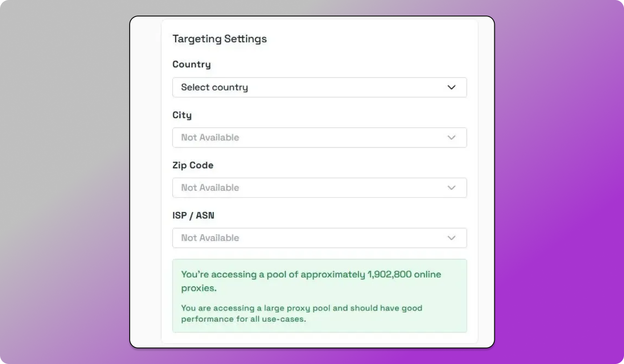Click the Targeting Settings heading
The height and width of the screenshot is (364, 624).
coord(219,39)
